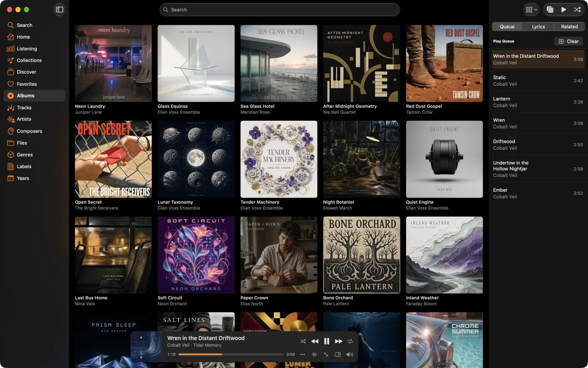Browse albums by Years

click(34, 178)
